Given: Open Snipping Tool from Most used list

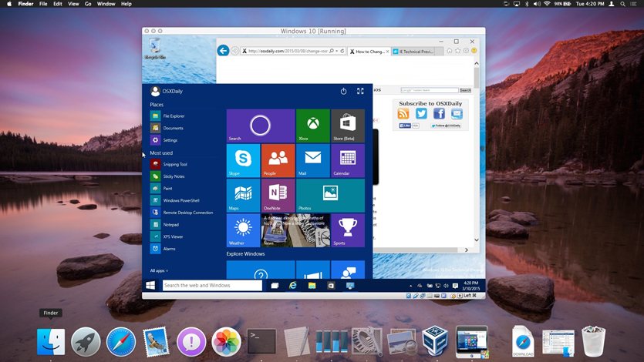Looking at the screenshot, I should [174, 164].
